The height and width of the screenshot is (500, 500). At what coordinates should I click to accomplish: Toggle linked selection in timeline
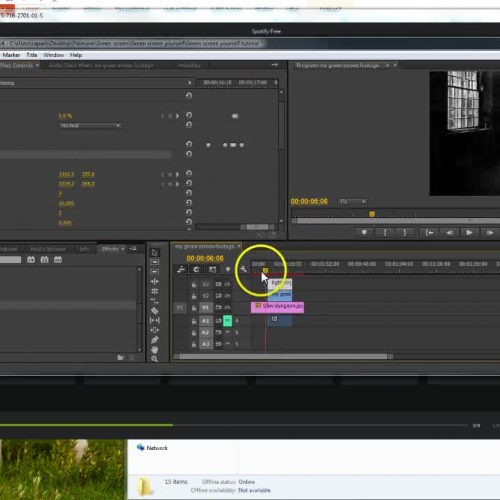coord(212,269)
